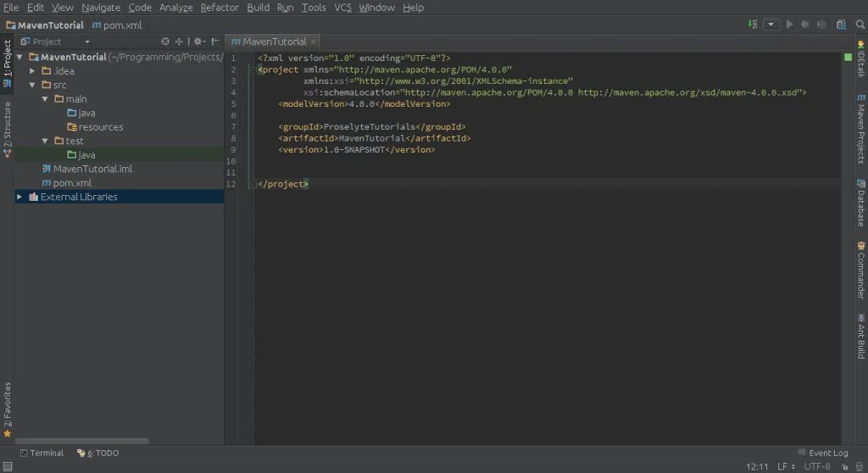Select MavenTutorial.iml file in tree
The image size is (868, 473).
(x=87, y=169)
